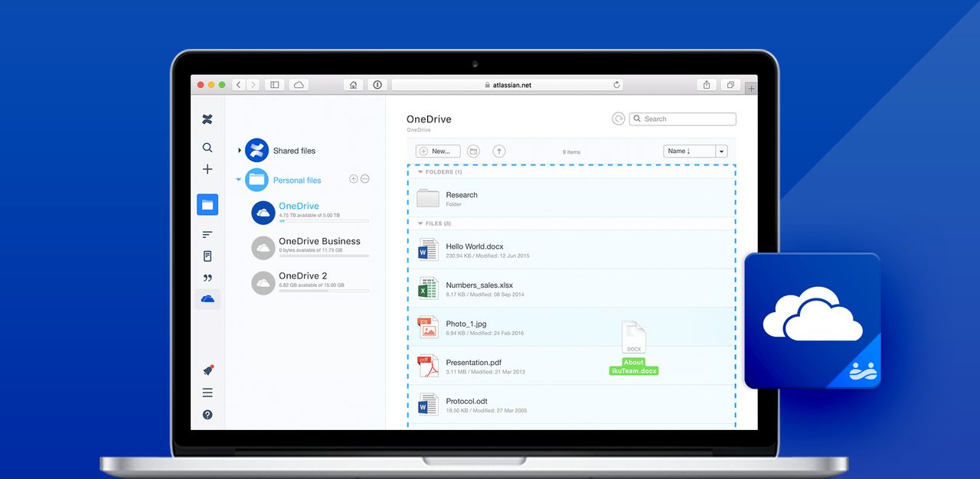Click the OneDrive Business storage bar
The image size is (980, 479).
[x=324, y=256]
